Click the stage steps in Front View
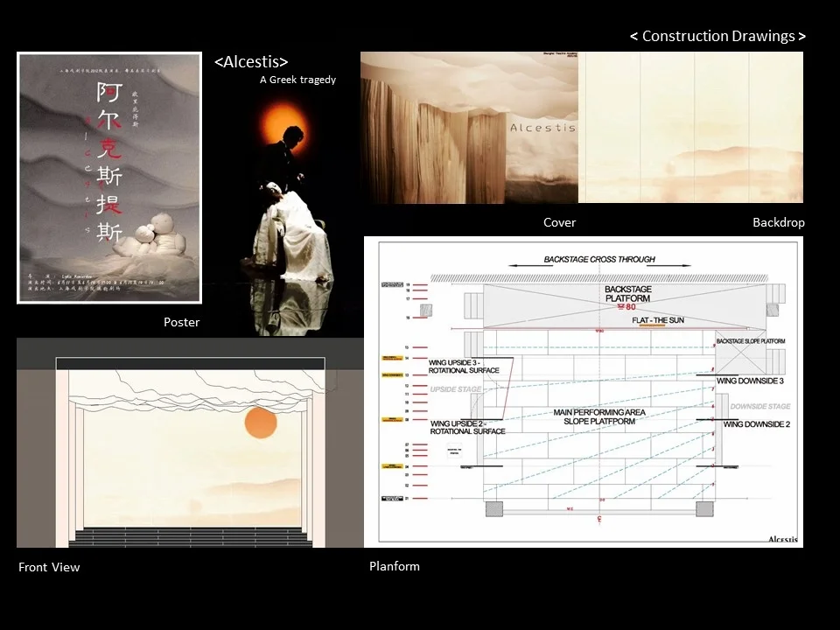Viewport: 840px width, 630px height. (x=190, y=536)
